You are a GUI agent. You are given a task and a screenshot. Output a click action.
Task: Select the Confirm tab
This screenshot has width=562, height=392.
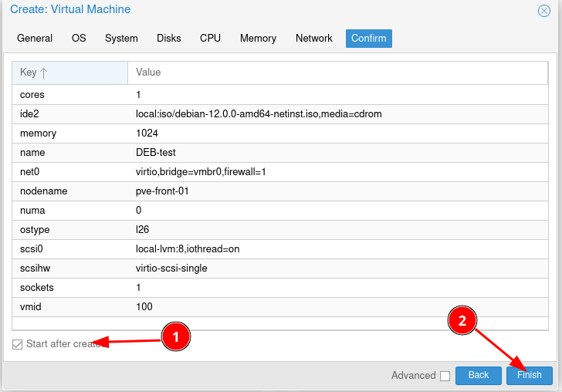pos(368,39)
